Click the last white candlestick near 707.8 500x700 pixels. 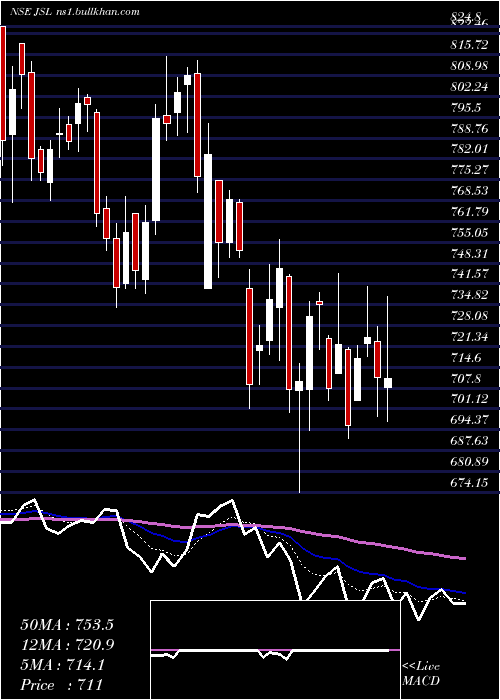coord(388,383)
